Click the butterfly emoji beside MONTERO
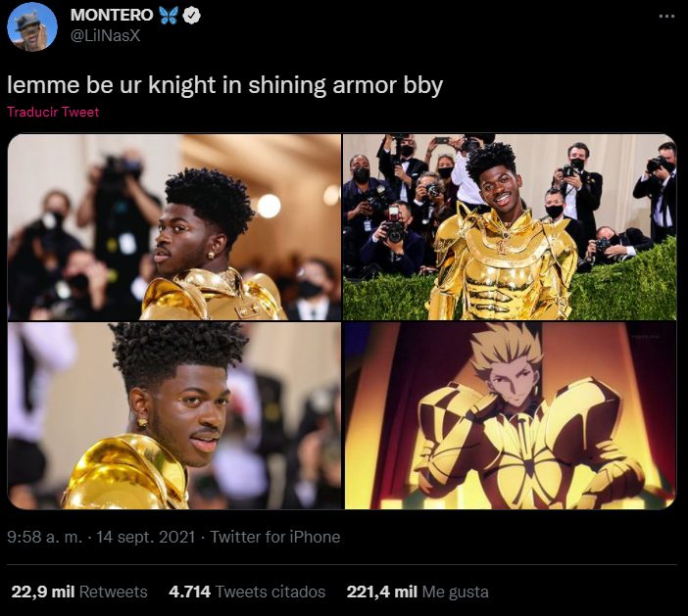The height and width of the screenshot is (616, 688). click(169, 17)
